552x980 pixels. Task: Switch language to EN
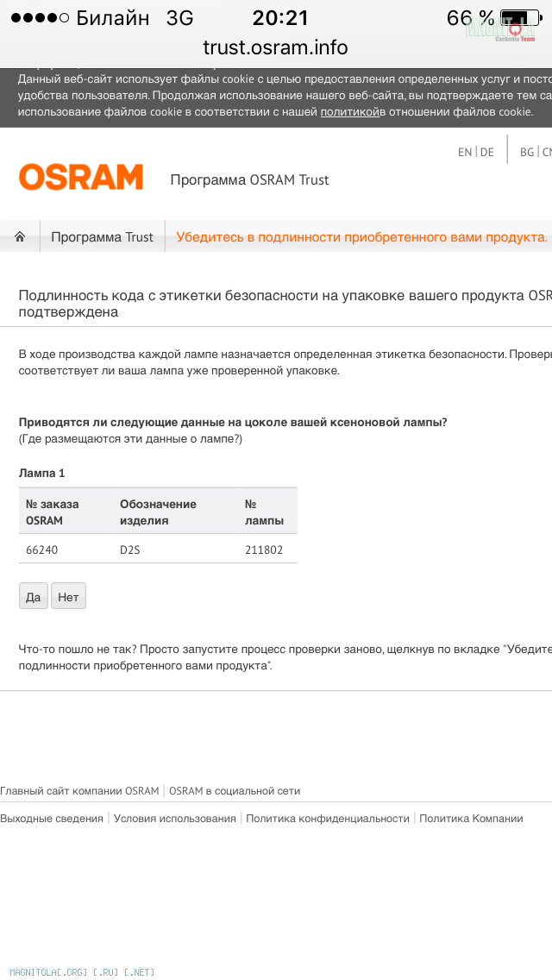point(465,153)
